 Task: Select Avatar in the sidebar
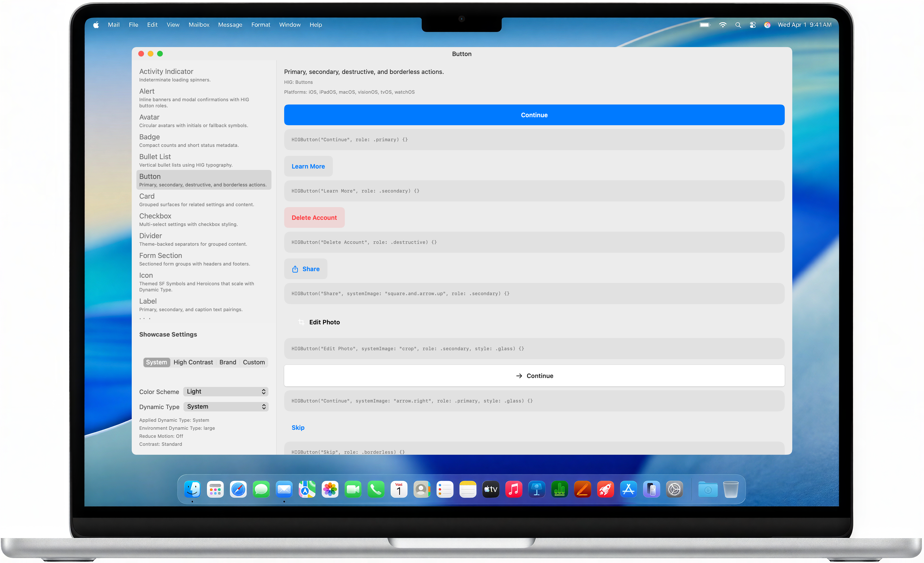click(204, 121)
